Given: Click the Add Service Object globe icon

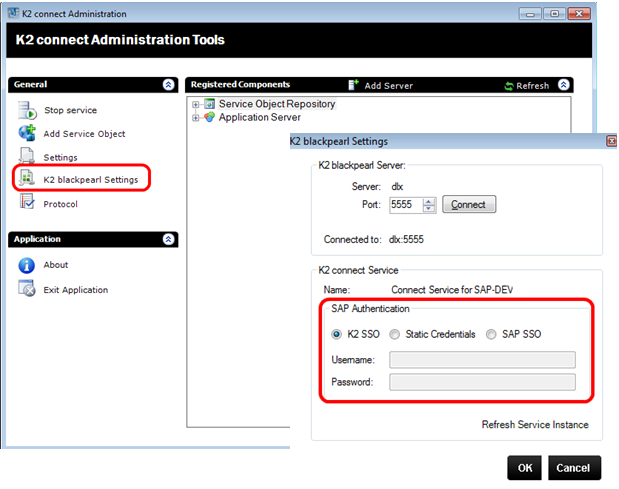Looking at the screenshot, I should click(27, 133).
